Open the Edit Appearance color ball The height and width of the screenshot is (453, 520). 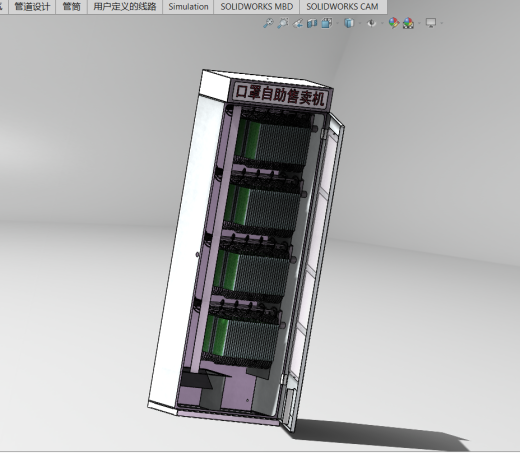point(394,23)
